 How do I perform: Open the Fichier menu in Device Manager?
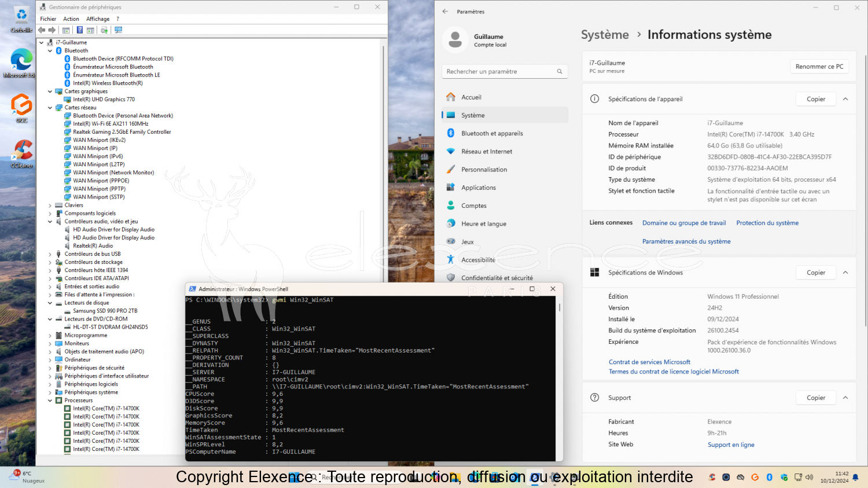pyautogui.click(x=48, y=19)
